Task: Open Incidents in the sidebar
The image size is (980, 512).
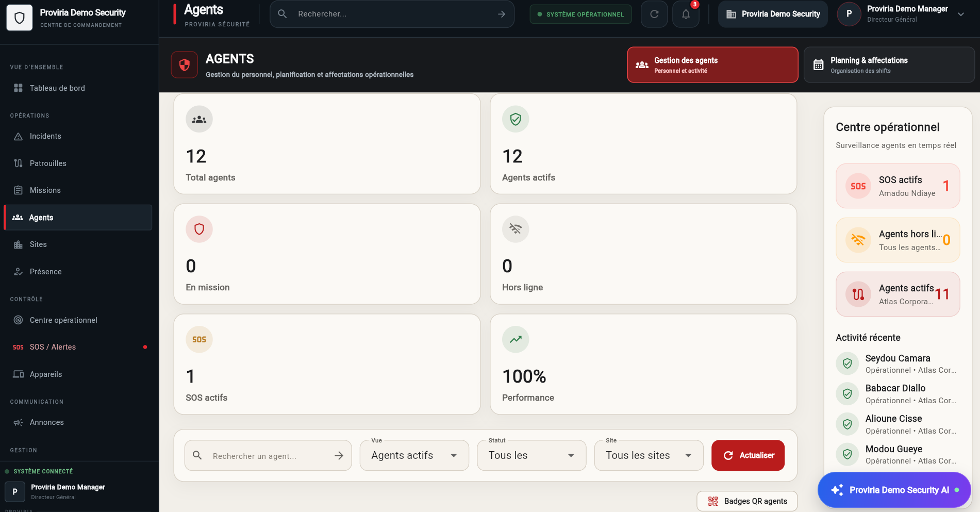Action: coord(78,136)
